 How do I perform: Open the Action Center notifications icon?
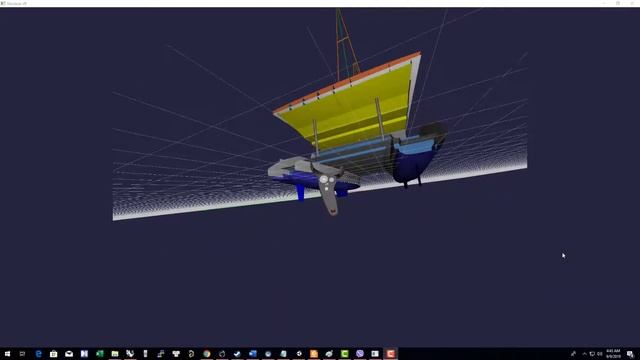point(630,354)
